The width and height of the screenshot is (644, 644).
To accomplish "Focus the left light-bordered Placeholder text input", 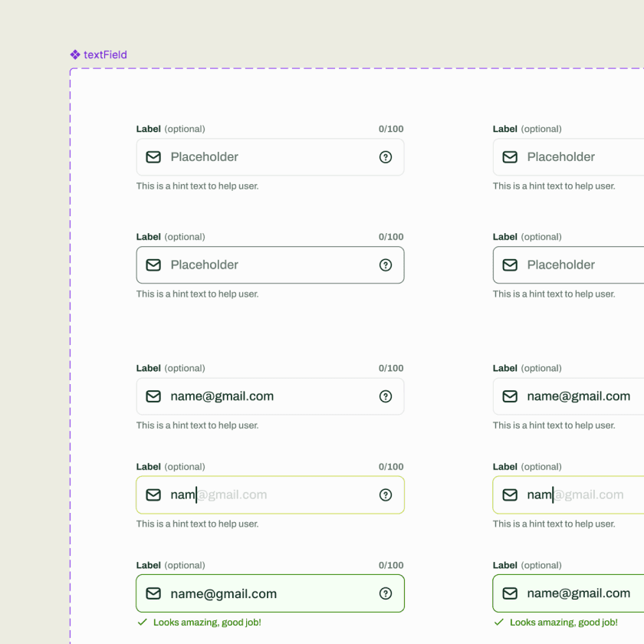I will [270, 157].
